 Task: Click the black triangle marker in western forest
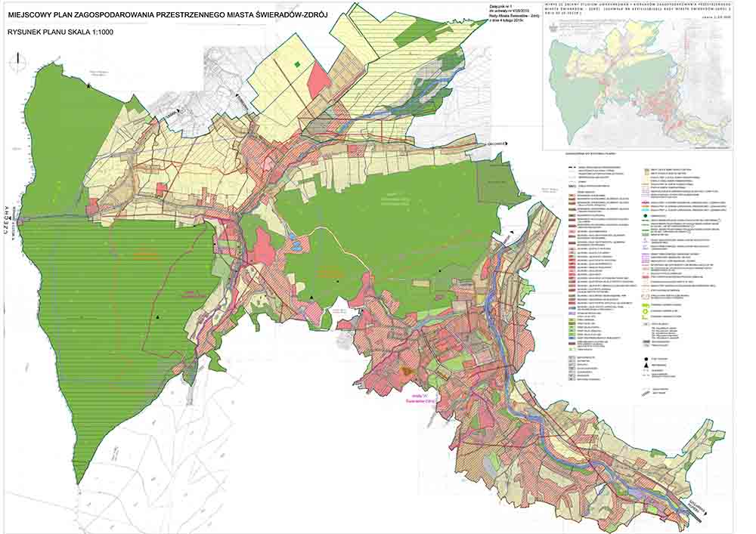157,318
